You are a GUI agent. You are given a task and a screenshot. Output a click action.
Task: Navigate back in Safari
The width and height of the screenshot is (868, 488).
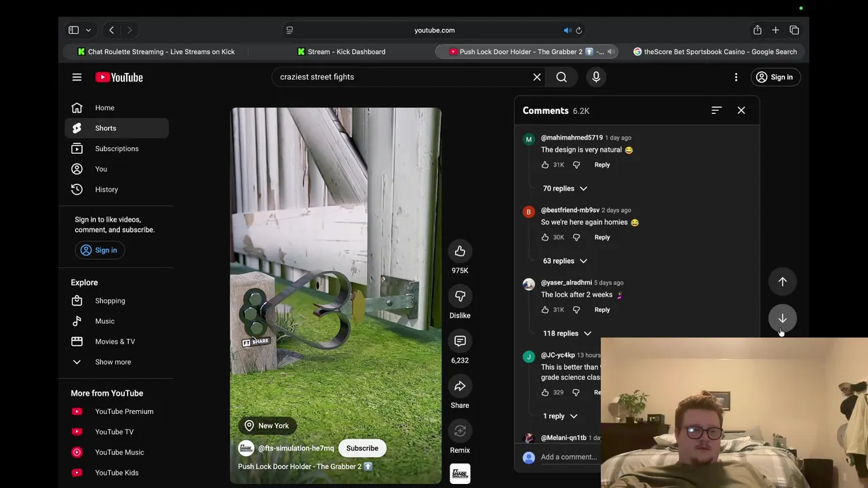(x=111, y=30)
